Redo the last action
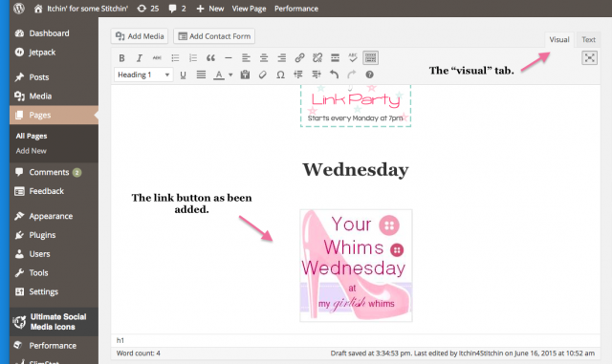 tap(352, 75)
